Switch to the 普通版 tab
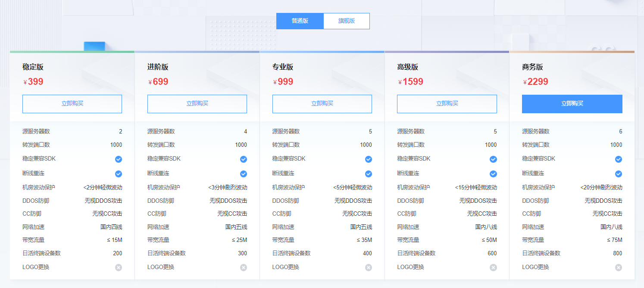The image size is (644, 288). (300, 21)
